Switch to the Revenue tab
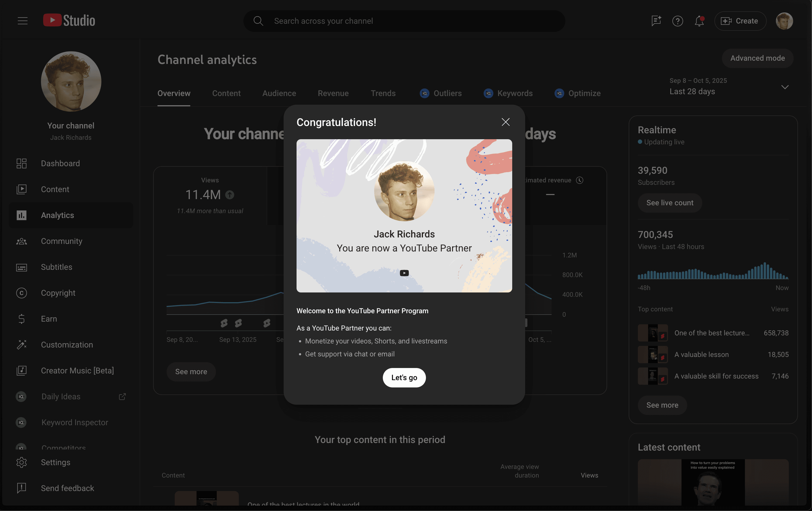 click(x=333, y=94)
